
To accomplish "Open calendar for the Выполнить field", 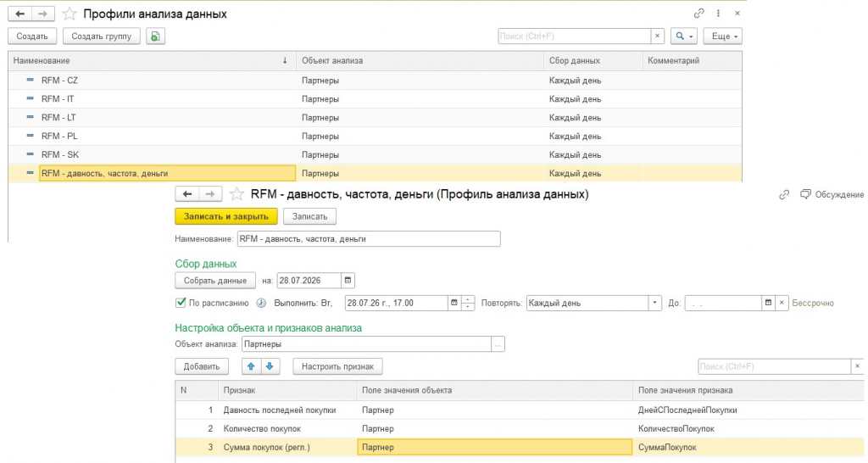I will coord(454,303).
